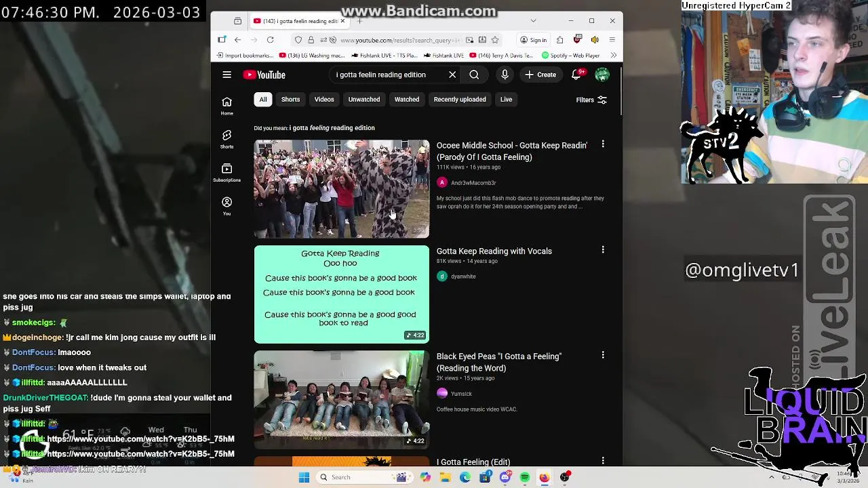The image size is (868, 488).
Task: Click the 'i gotta feeling reading edition' suggestion
Action: pos(332,127)
